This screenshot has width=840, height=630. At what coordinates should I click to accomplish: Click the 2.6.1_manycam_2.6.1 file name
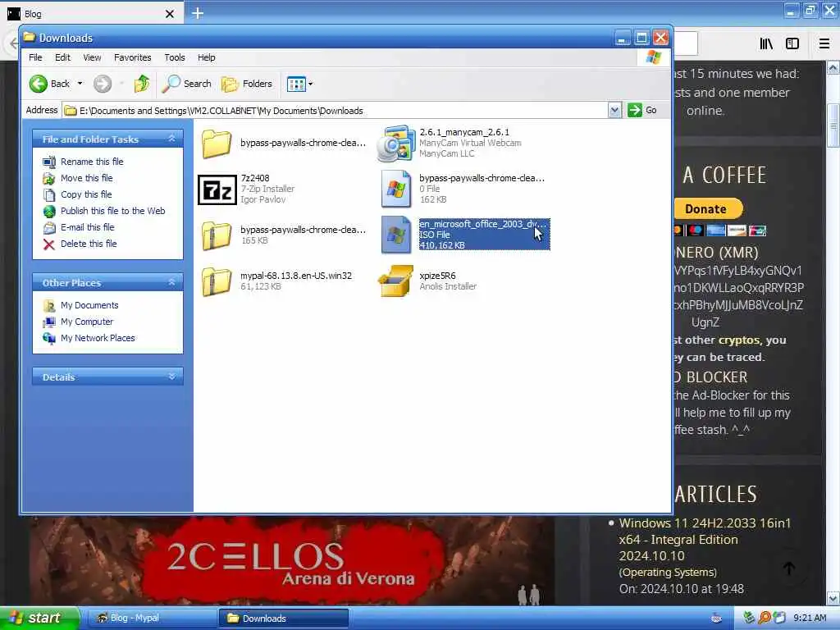(x=464, y=132)
